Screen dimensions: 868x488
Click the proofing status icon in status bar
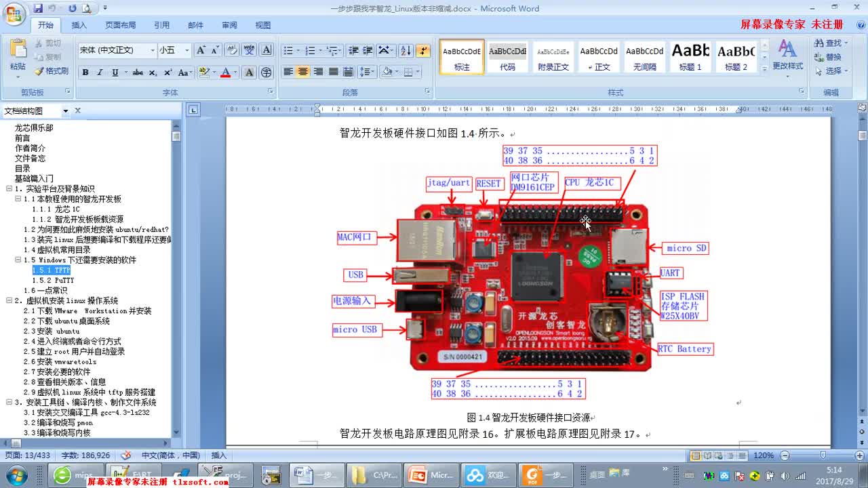pyautogui.click(x=126, y=455)
